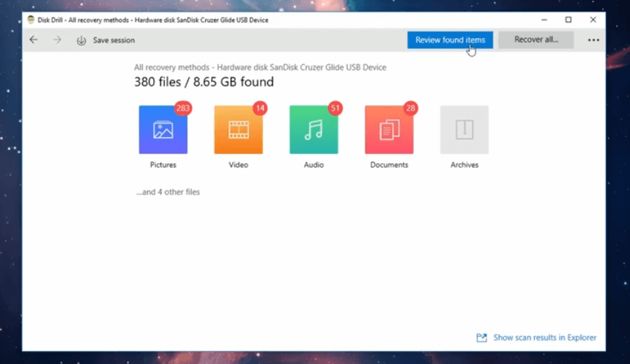This screenshot has height=364, width=630.
Task: Maximize the Disk Drill window
Action: [568, 20]
